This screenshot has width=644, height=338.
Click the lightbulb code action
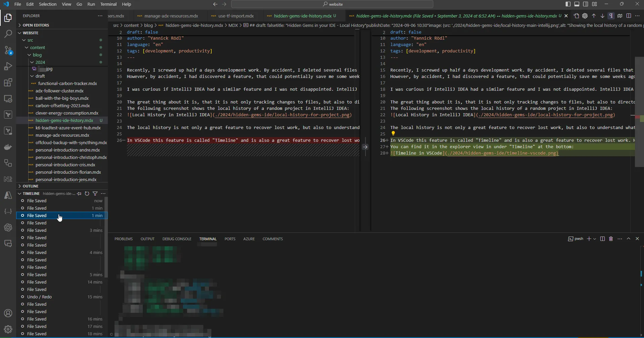tap(393, 133)
